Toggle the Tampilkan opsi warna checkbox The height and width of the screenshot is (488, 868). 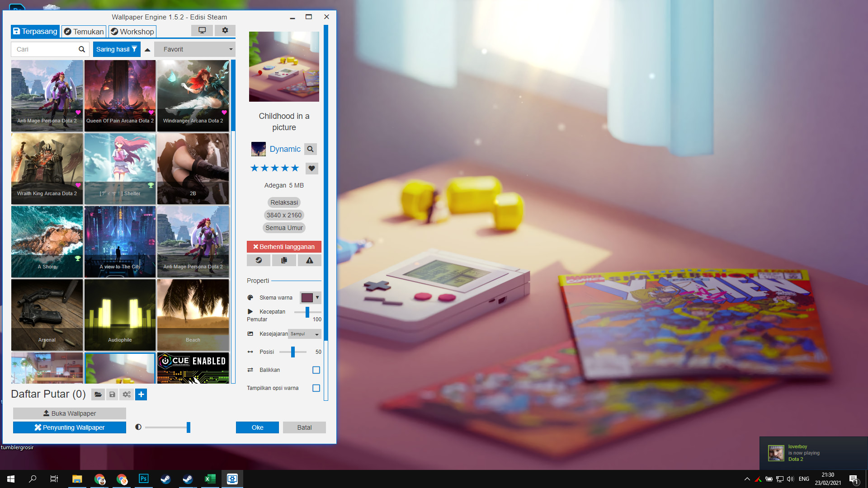tap(316, 389)
